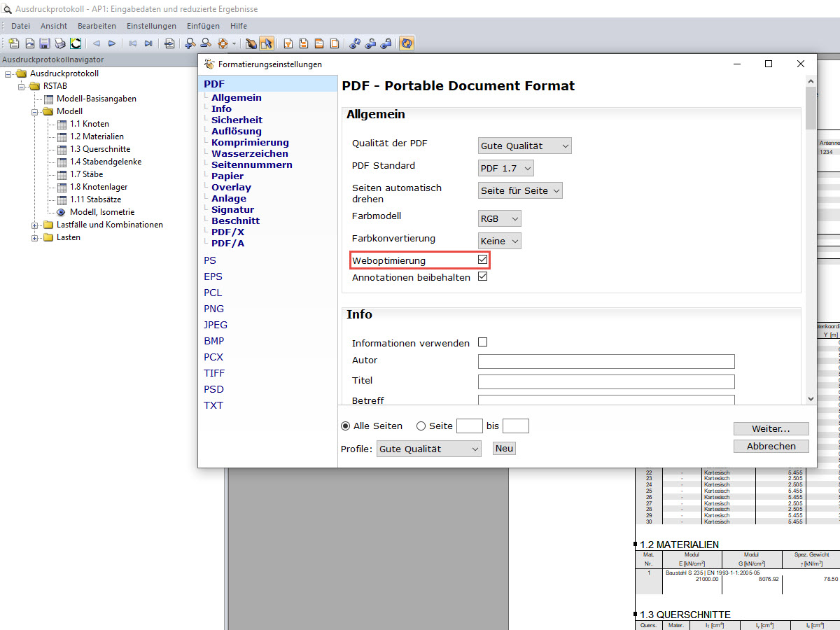840x630 pixels.
Task: Open the online help with the question mark icon
Action: click(407, 43)
